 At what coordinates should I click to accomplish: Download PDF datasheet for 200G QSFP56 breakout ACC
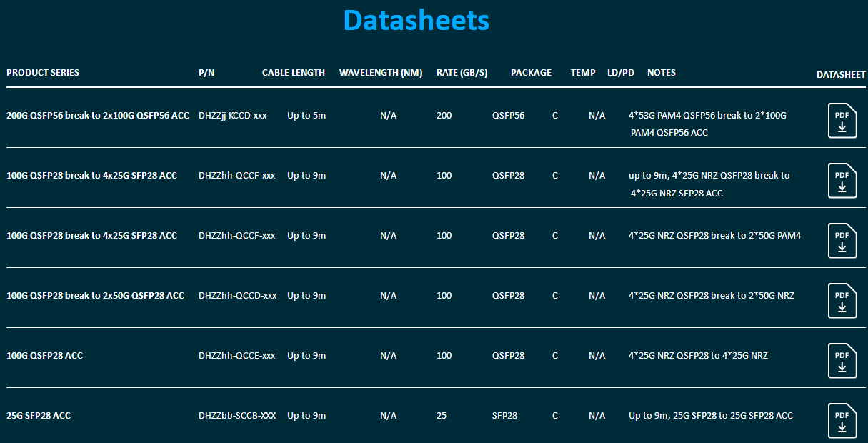[x=842, y=120]
